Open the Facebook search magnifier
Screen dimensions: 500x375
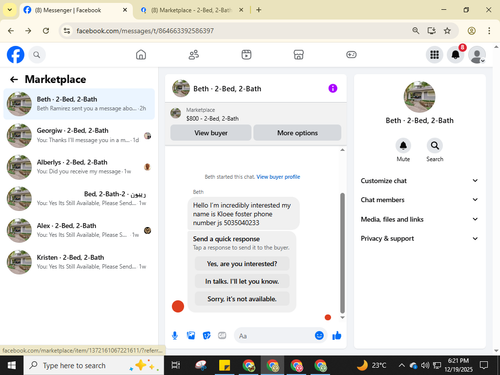(x=37, y=55)
